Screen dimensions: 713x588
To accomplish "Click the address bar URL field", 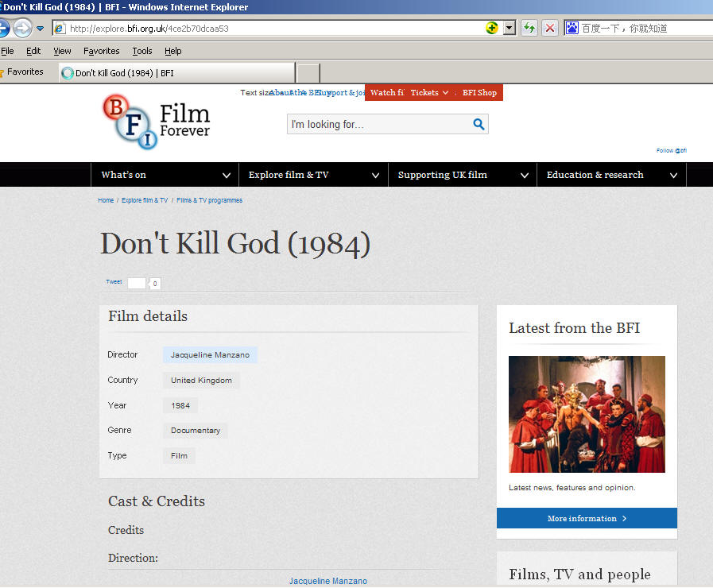I will (x=276, y=28).
